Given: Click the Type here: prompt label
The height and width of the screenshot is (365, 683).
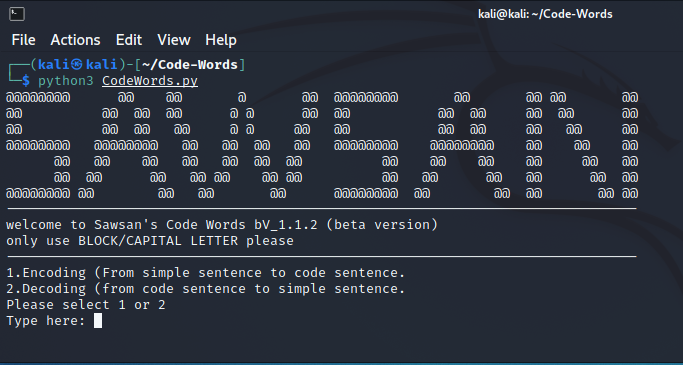Looking at the screenshot, I should pos(46,321).
